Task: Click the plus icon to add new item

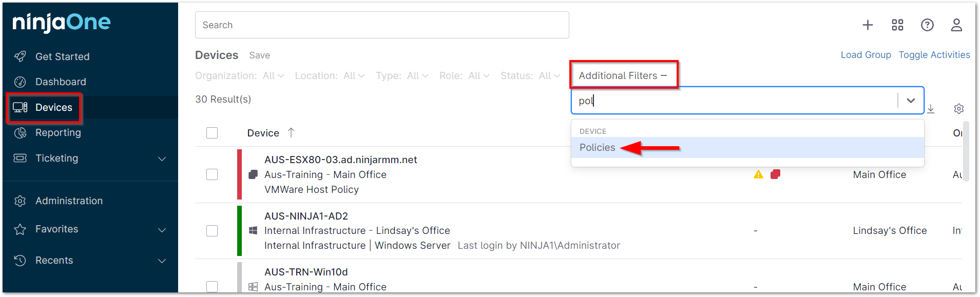Action: click(x=867, y=25)
